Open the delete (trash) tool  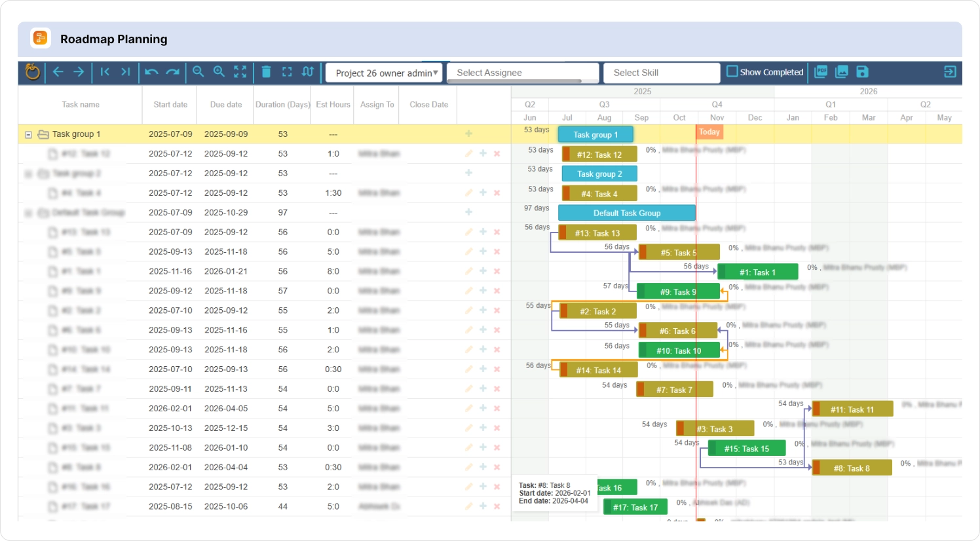point(266,72)
